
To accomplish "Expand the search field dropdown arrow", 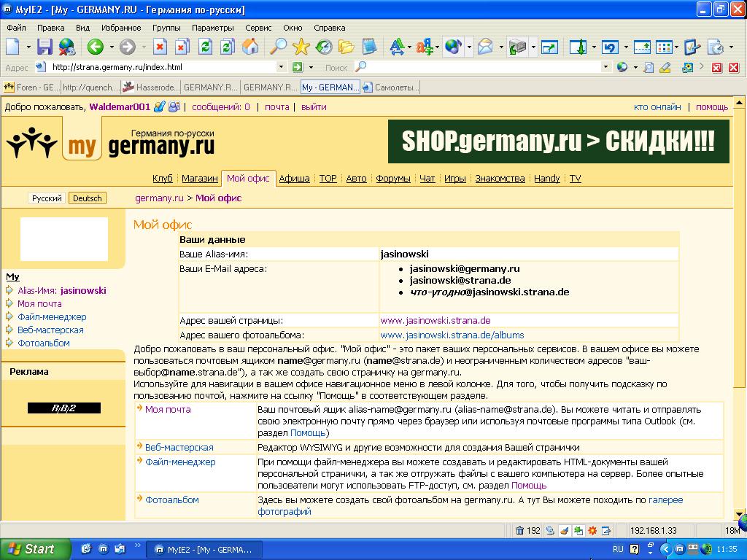I will click(605, 67).
